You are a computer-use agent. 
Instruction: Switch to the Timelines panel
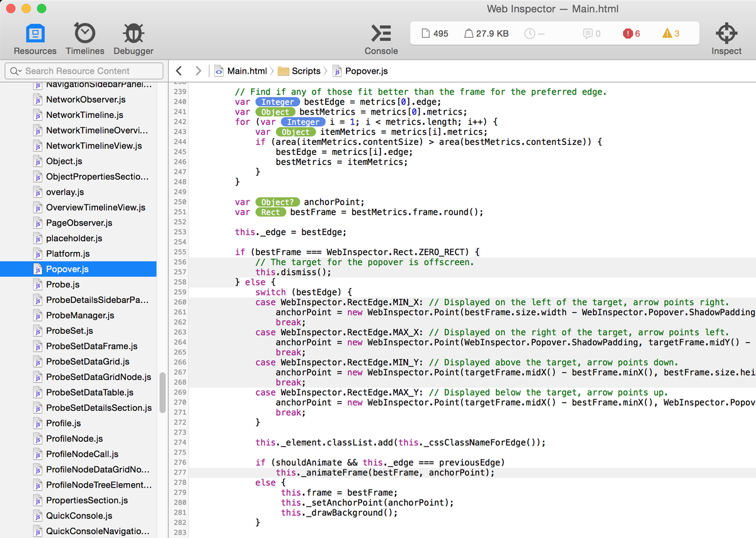85,39
